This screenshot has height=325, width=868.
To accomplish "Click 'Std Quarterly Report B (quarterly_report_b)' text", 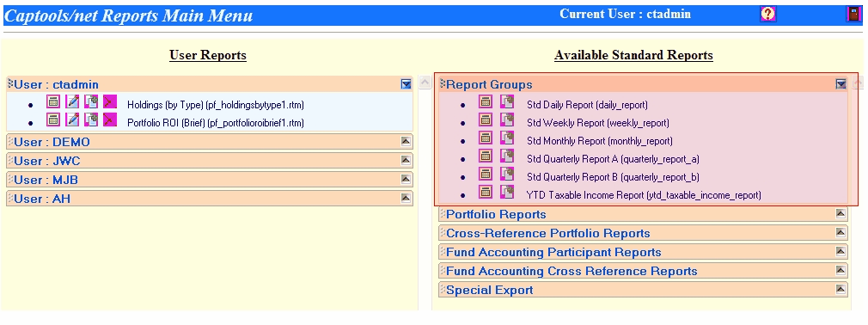I will tap(614, 177).
